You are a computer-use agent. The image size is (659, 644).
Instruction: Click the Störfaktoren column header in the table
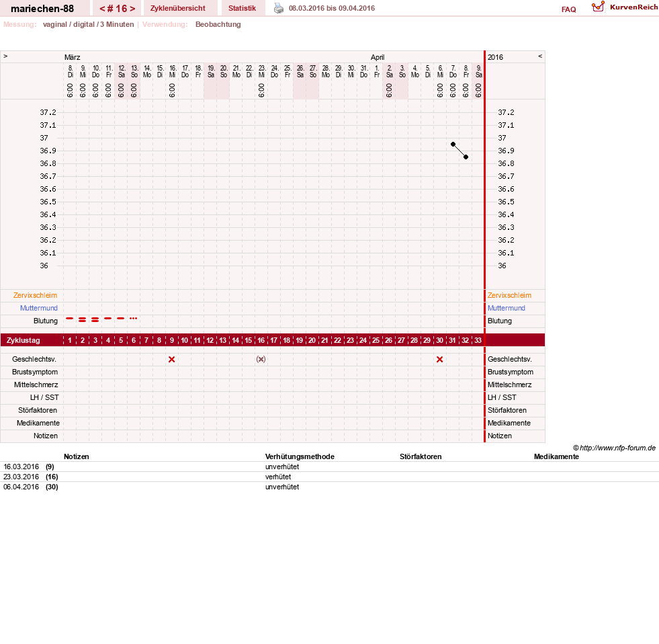coord(421,456)
